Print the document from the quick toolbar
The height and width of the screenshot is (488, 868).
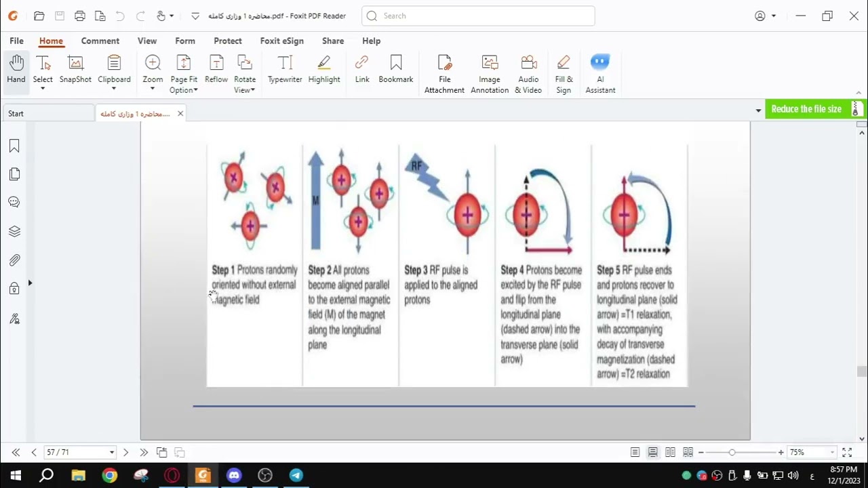coord(80,16)
